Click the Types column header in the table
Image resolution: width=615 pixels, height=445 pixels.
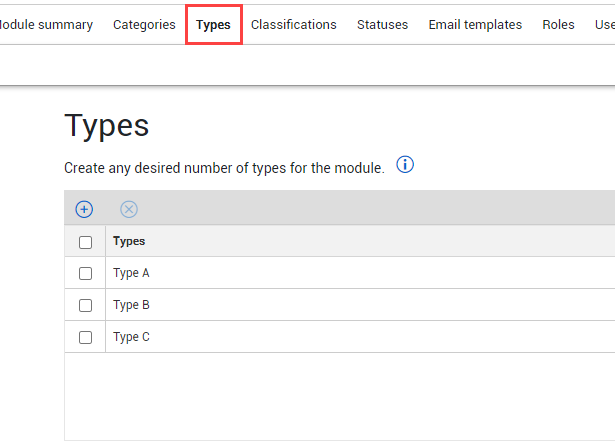129,241
